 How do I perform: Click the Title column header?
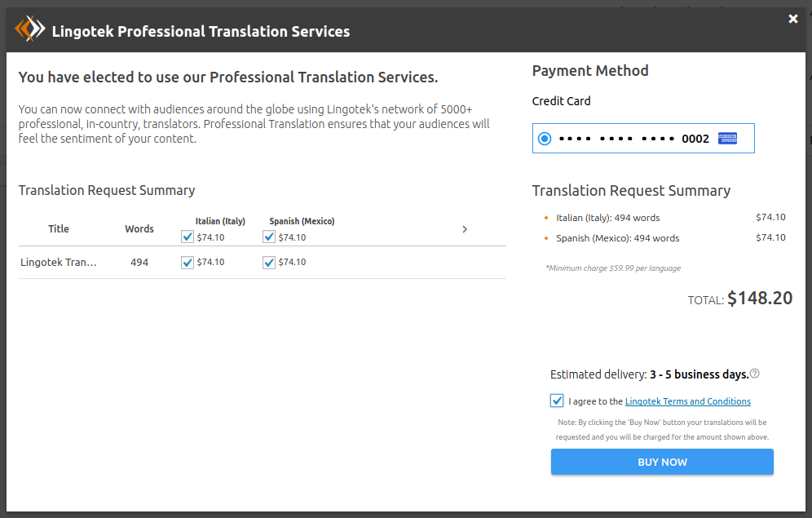tap(59, 229)
